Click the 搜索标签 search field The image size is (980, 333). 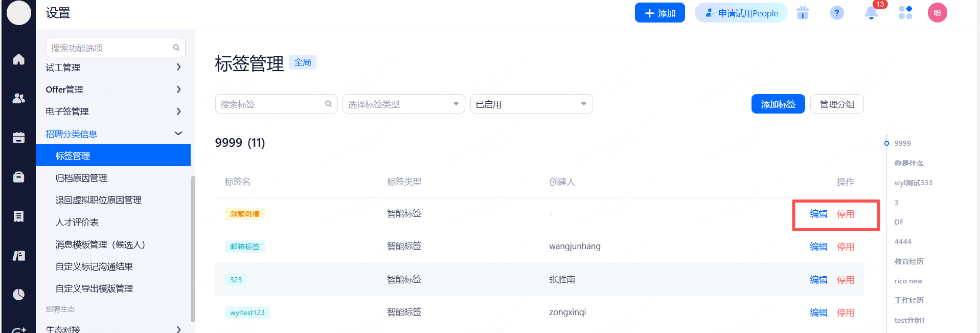coord(271,104)
